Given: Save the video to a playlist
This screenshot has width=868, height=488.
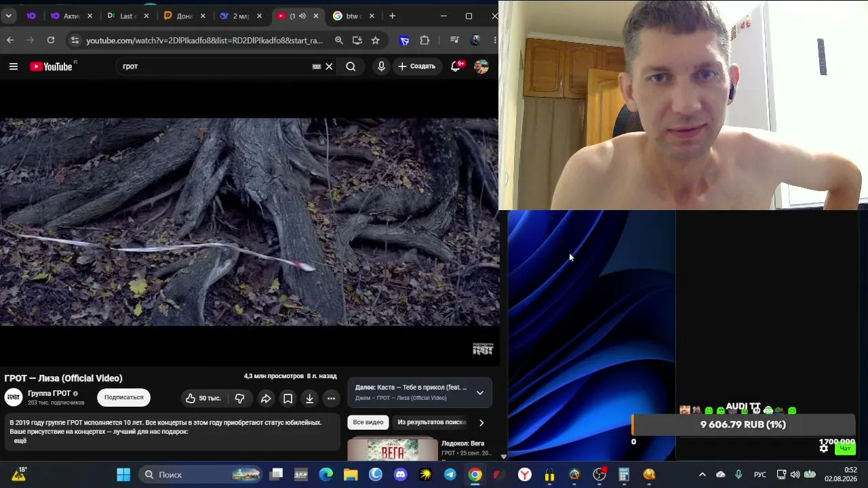Looking at the screenshot, I should click(288, 399).
